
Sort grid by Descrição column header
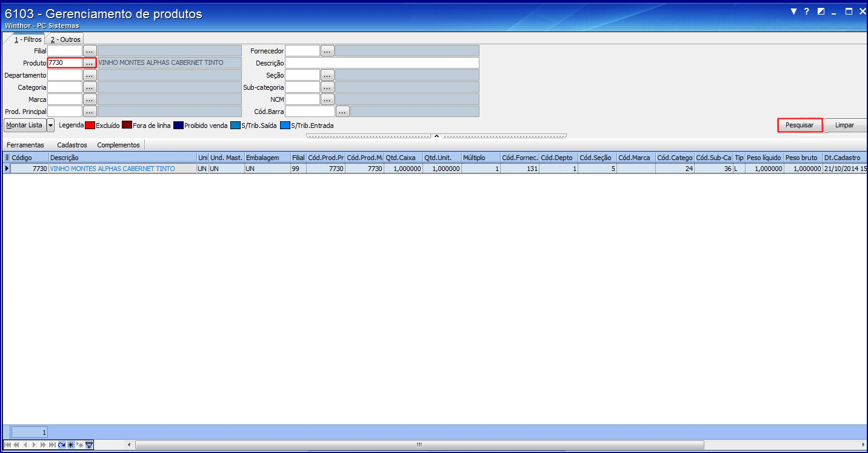[x=123, y=158]
